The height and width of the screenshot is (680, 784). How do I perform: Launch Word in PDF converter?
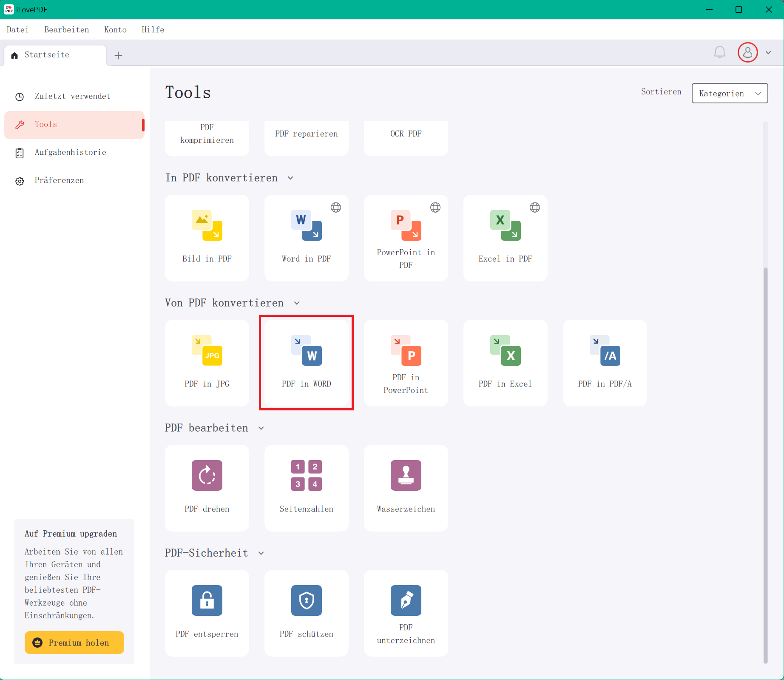pyautogui.click(x=307, y=238)
